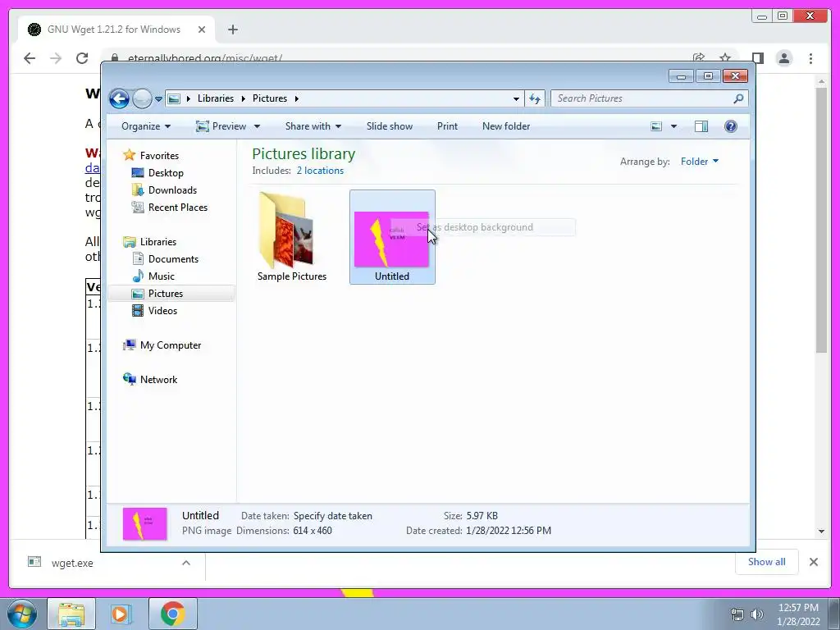Click the Windows Media Player taskbar icon

click(x=121, y=614)
